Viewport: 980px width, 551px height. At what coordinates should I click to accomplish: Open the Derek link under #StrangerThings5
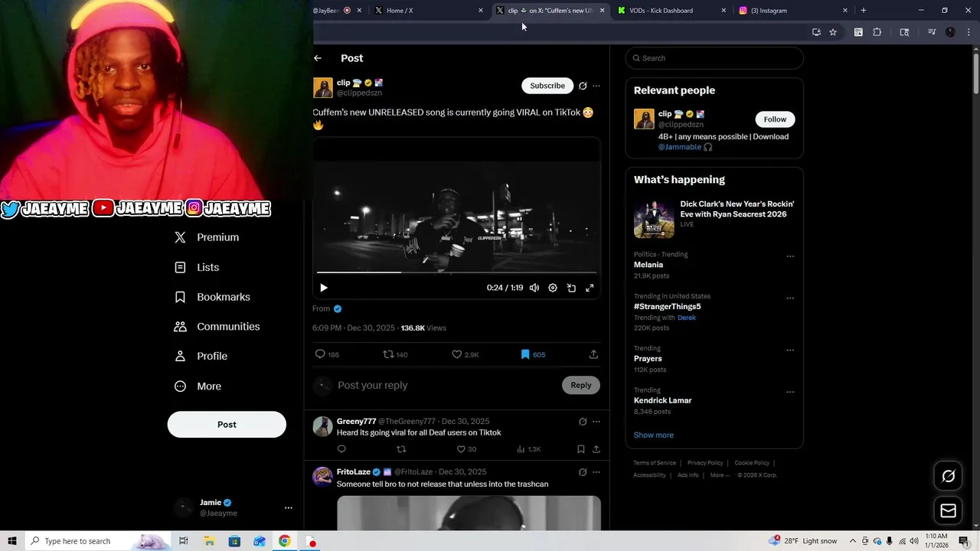coord(687,318)
